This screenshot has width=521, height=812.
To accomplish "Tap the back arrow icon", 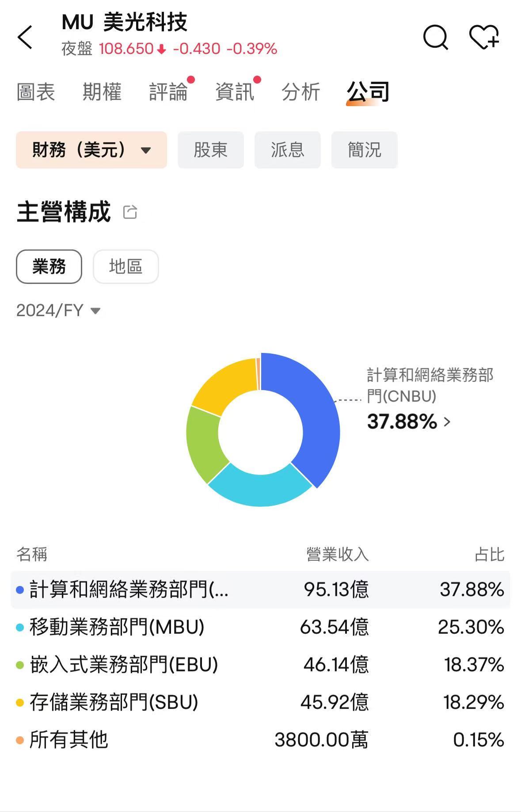I will click(25, 37).
